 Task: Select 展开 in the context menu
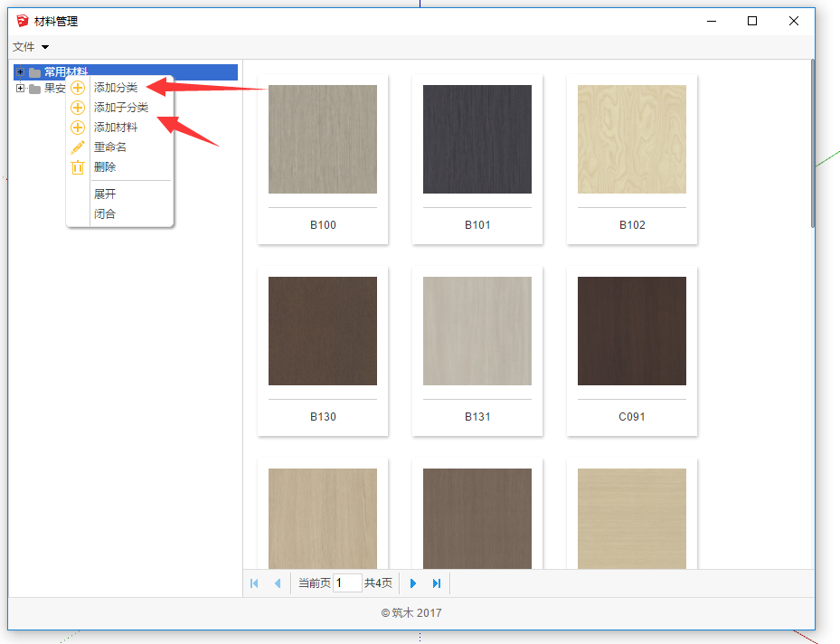[105, 194]
